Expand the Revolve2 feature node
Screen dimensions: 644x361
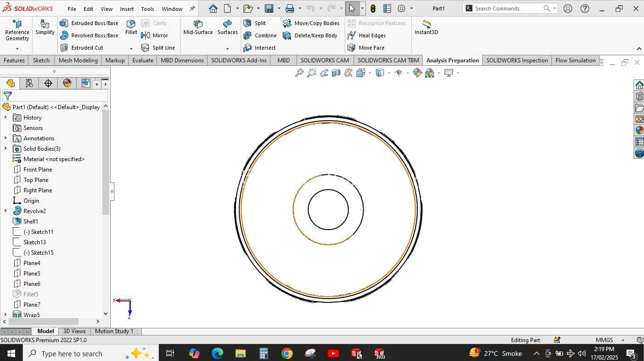click(6, 211)
